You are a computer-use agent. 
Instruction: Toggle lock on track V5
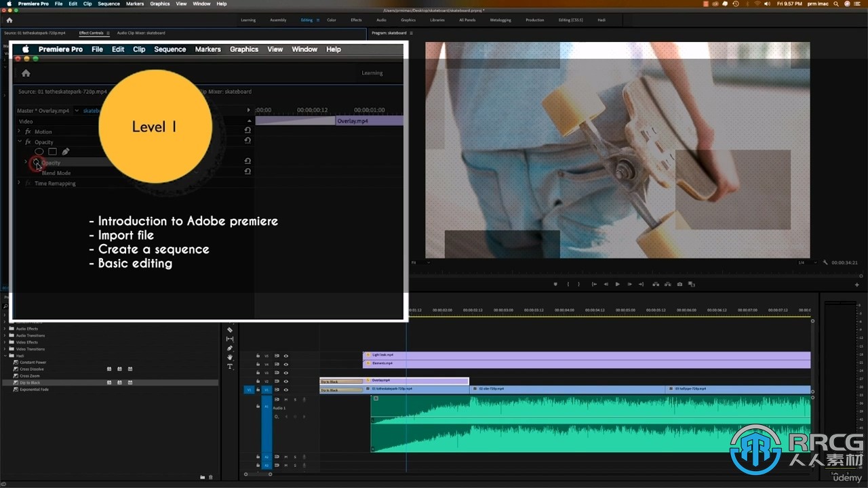[258, 355]
